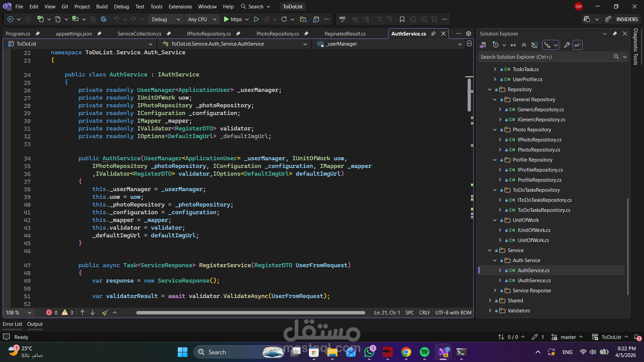The width and height of the screenshot is (644, 362).
Task: Click Start Without Debugging play icon
Action: click(256, 19)
